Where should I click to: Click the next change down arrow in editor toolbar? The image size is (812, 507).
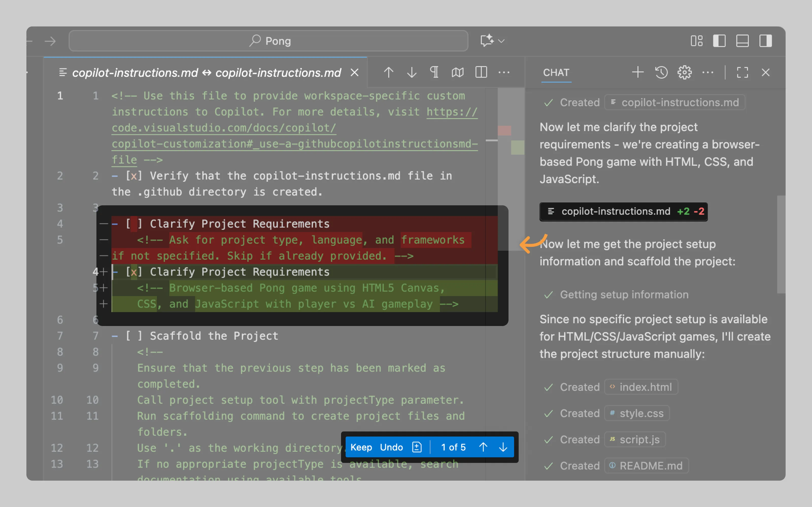(x=412, y=73)
